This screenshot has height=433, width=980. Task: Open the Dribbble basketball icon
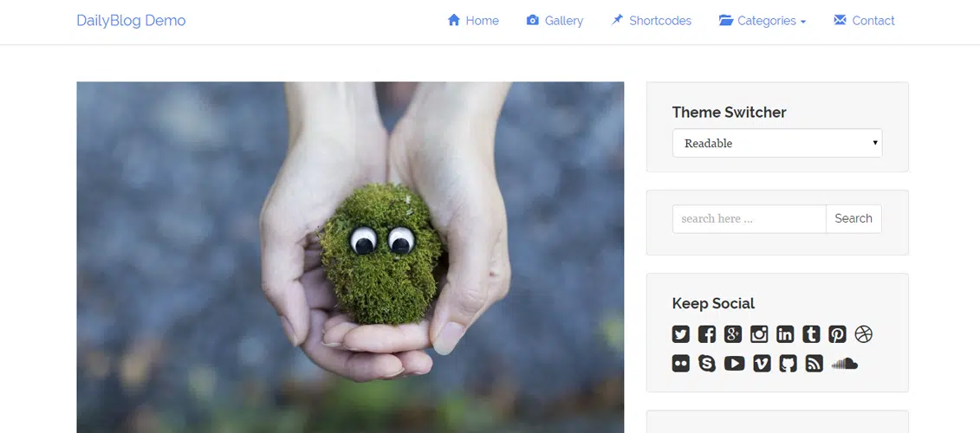click(863, 334)
